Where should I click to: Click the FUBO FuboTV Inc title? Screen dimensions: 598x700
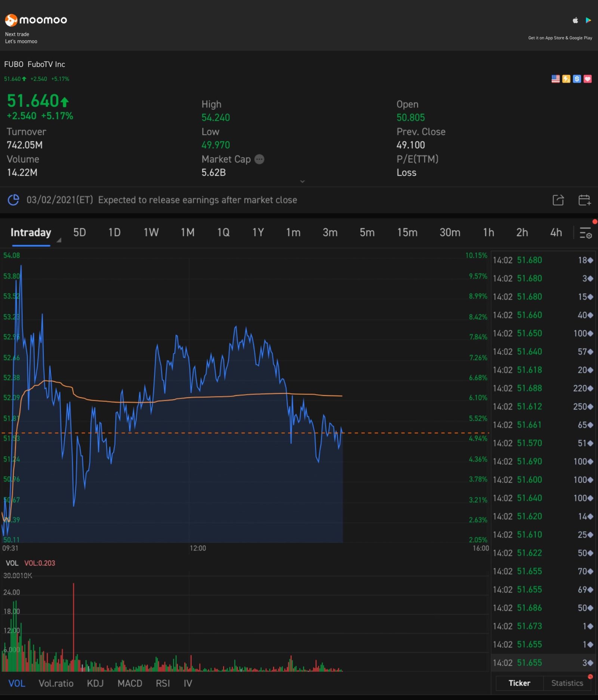(x=34, y=64)
